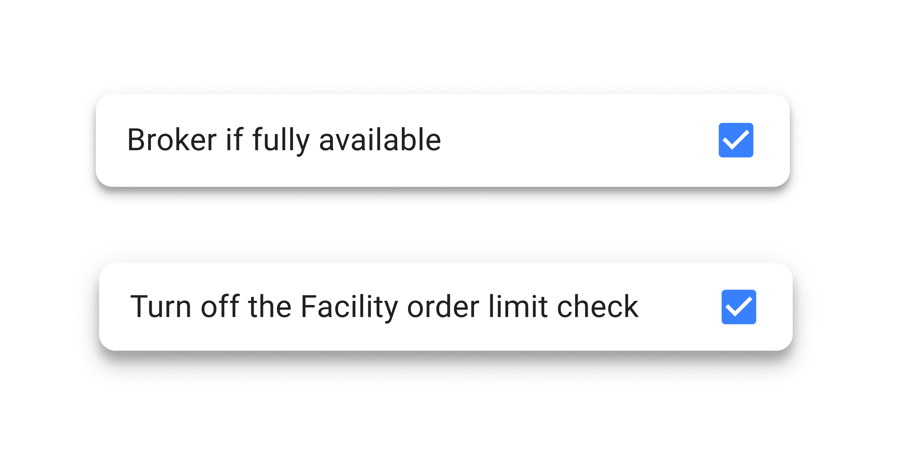This screenshot has width=900, height=470.
Task: Toggle the blue checkbox in the bottom card
Action: (x=739, y=307)
